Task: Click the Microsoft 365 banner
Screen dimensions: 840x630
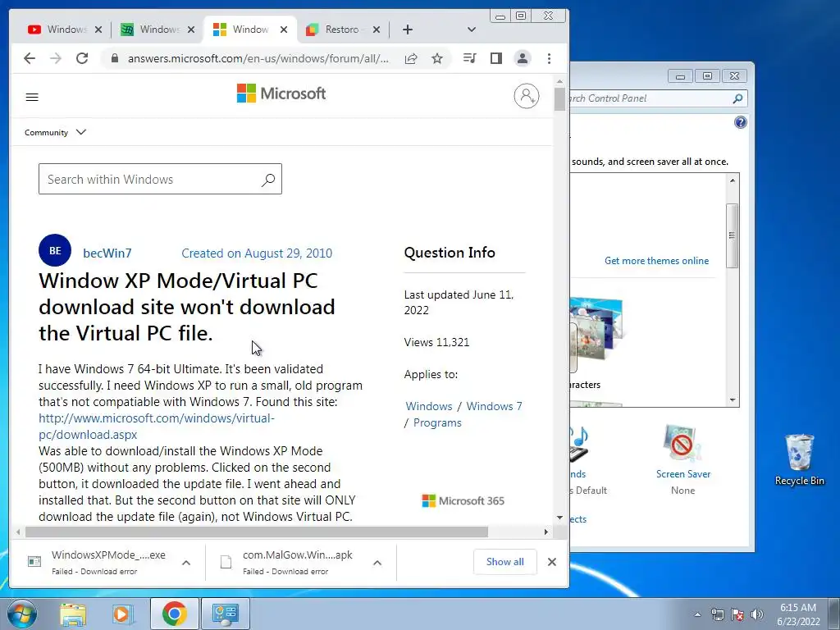Action: [463, 501]
